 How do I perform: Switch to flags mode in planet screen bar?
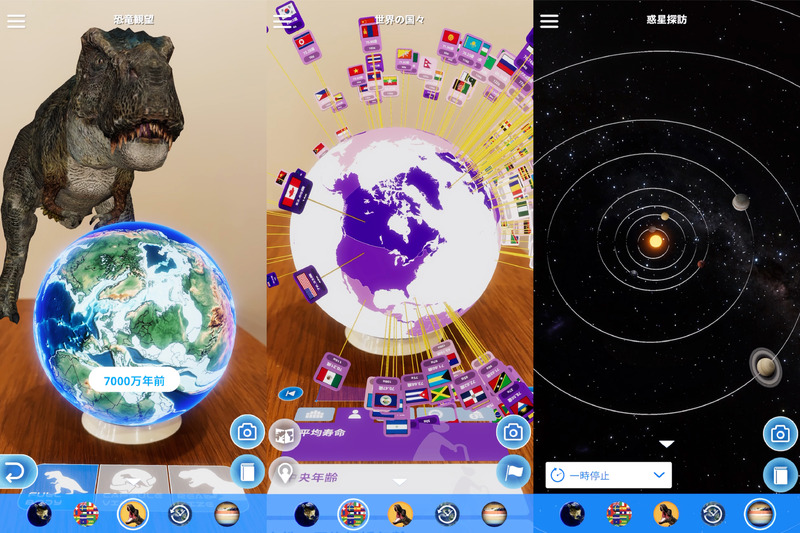619,514
